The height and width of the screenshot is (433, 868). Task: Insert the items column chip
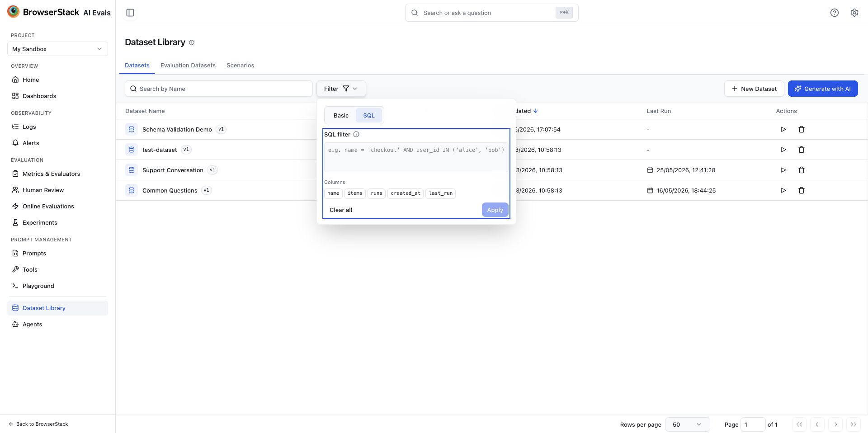point(355,193)
